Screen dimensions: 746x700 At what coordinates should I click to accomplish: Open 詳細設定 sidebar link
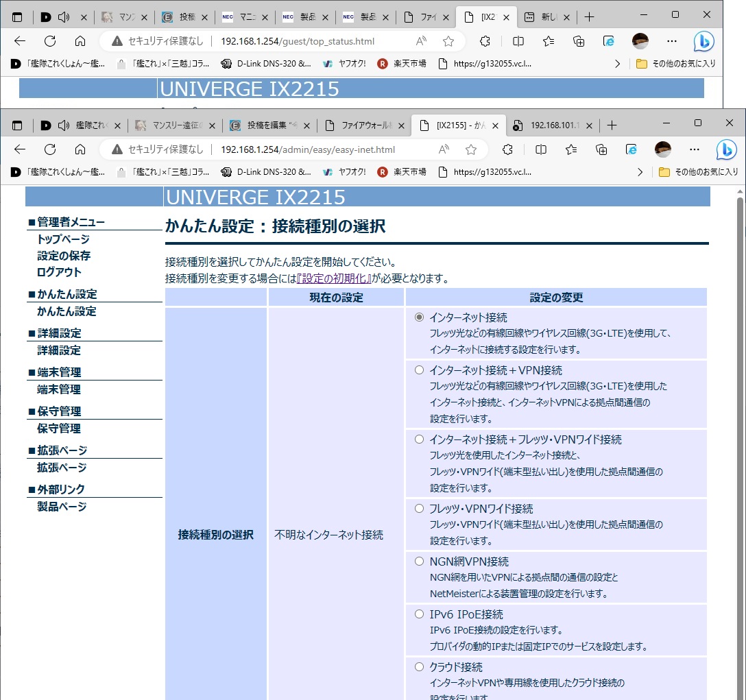pos(59,350)
